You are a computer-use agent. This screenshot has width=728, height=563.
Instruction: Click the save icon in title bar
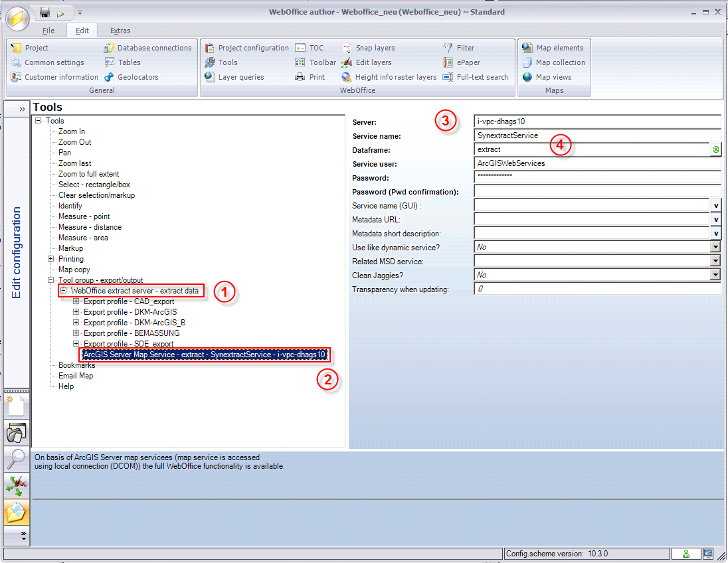(45, 13)
